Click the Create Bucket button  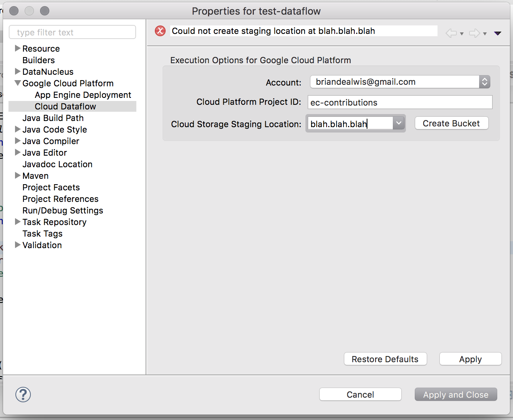coord(451,123)
